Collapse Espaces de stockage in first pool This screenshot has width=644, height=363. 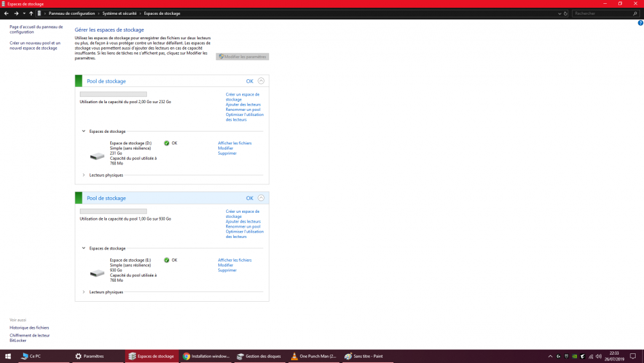click(x=84, y=132)
